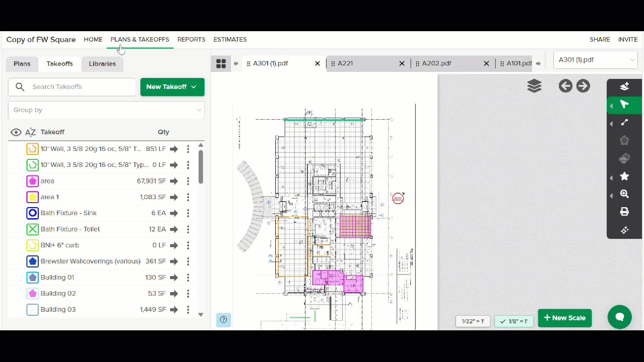This screenshot has height=362, width=644.
Task: Open chat support bubble
Action: [x=620, y=317]
